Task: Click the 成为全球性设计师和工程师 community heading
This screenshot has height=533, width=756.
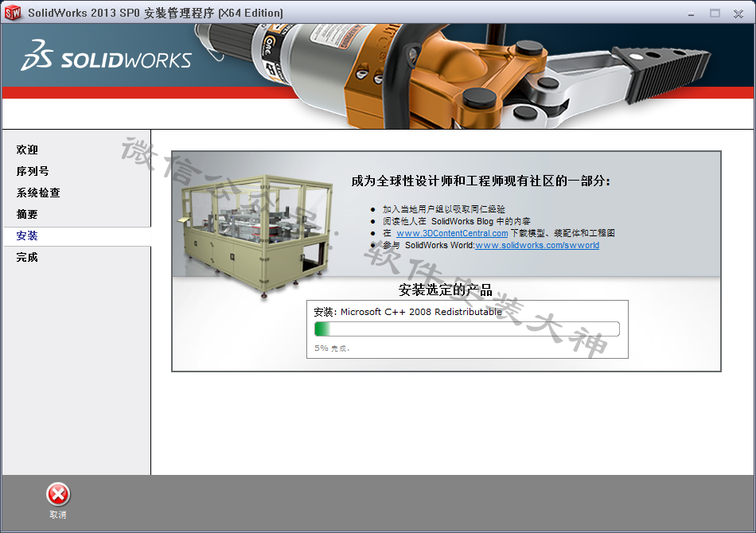Action: [481, 181]
